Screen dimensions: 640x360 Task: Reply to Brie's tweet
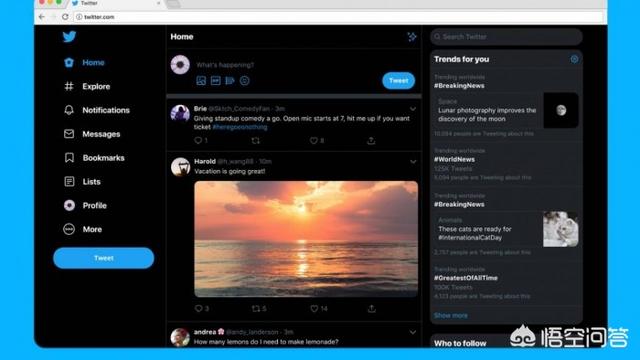[198, 140]
